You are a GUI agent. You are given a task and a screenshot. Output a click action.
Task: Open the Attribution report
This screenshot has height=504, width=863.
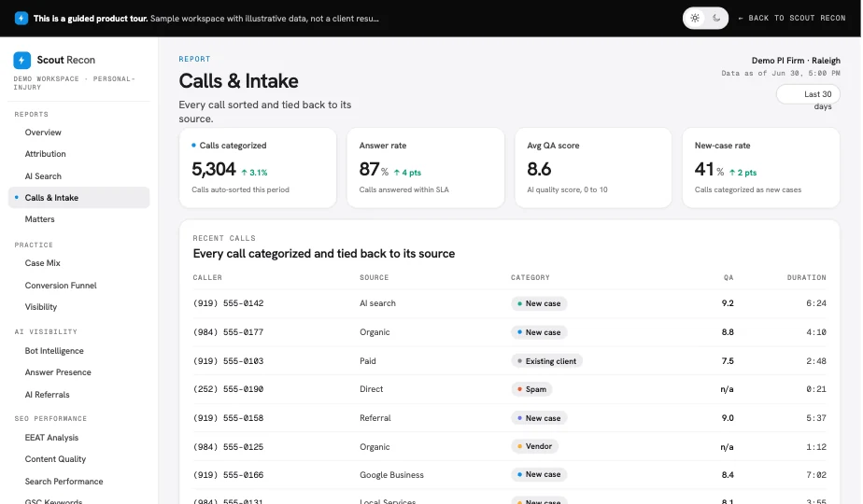pos(45,154)
